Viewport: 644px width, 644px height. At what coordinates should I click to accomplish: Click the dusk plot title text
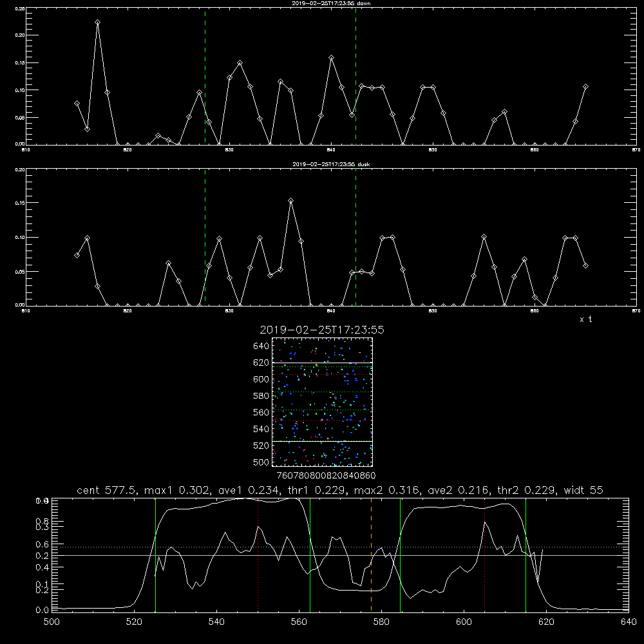coord(331,164)
